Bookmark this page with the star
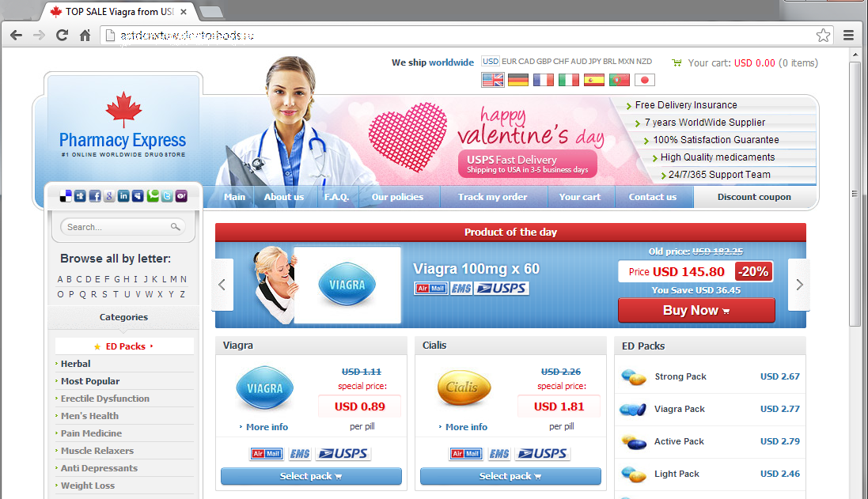This screenshot has height=499, width=868. [x=823, y=36]
